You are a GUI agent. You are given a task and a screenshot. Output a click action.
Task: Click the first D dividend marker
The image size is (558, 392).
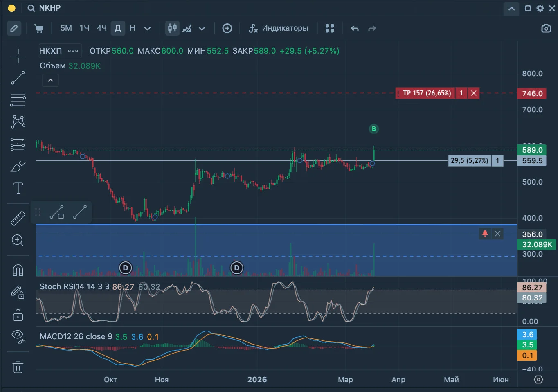tap(126, 268)
